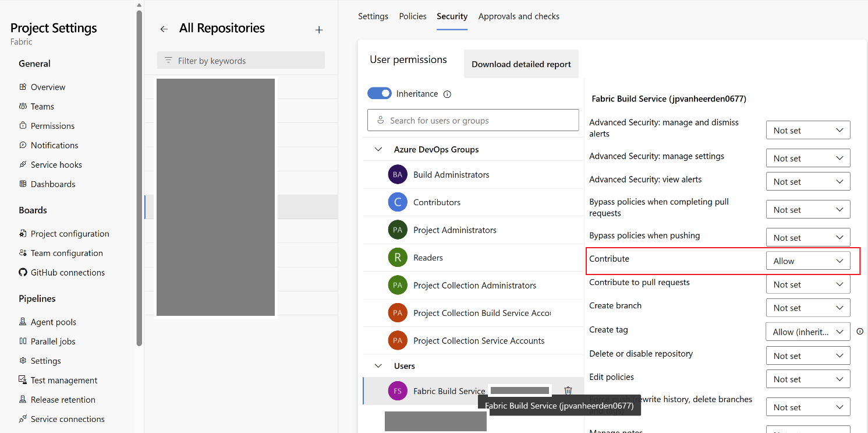Open the Permissions settings link
Screen dimensions: 868x433
[x=52, y=125]
